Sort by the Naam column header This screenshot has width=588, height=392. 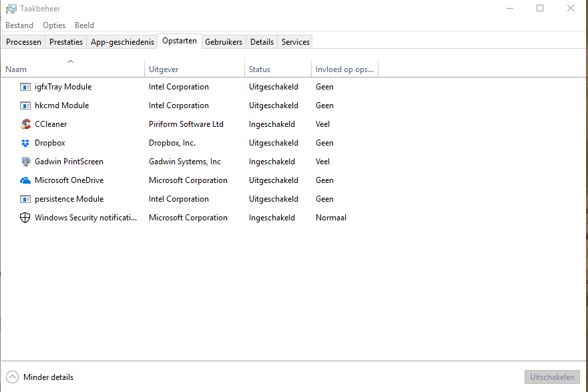[x=73, y=68]
